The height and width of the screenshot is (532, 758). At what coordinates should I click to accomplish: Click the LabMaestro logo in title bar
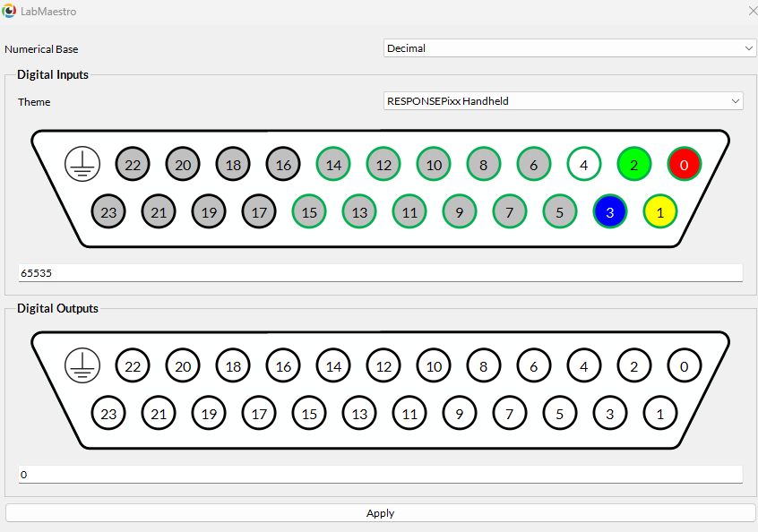(x=9, y=11)
